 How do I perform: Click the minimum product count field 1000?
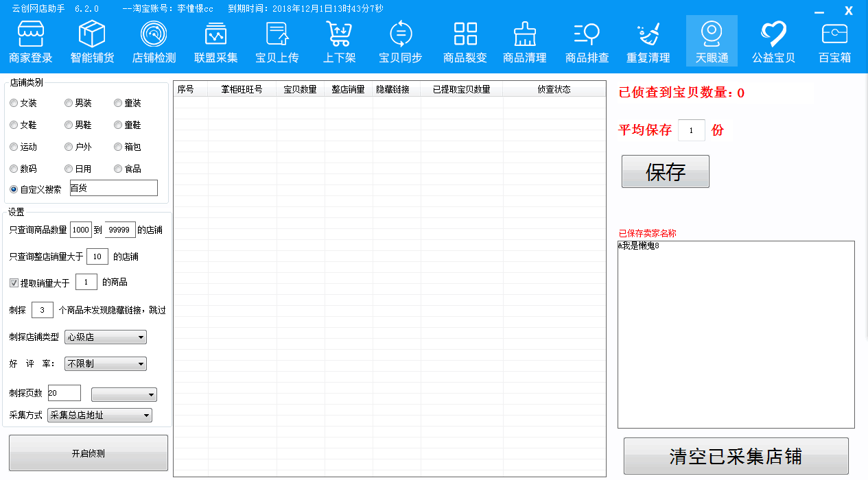(x=80, y=230)
